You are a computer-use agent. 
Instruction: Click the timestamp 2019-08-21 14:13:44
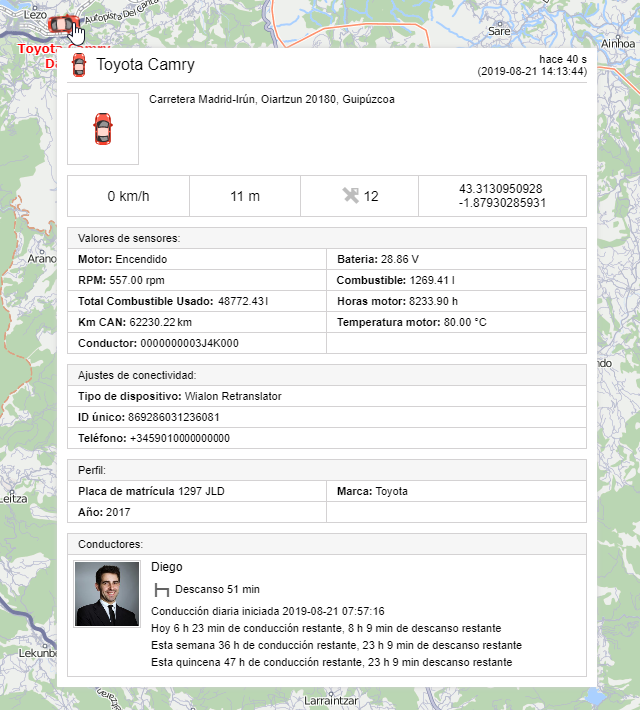pyautogui.click(x=532, y=72)
